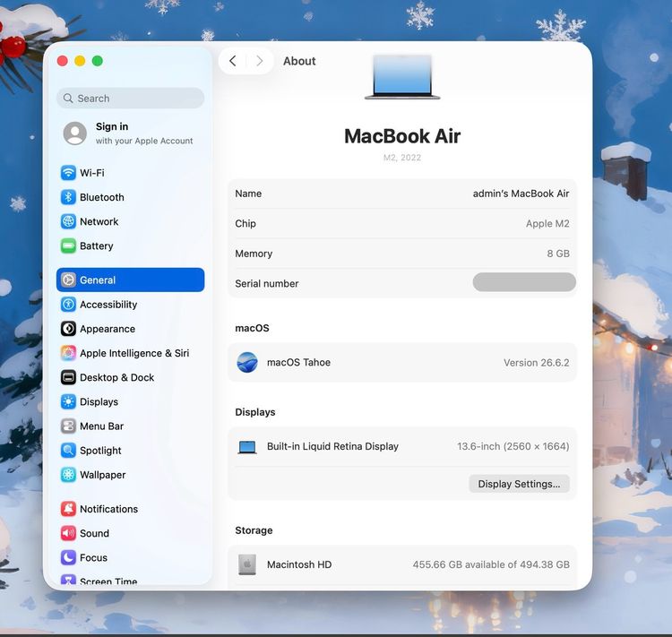Click the Macintosh HD drive icon

coord(247,564)
